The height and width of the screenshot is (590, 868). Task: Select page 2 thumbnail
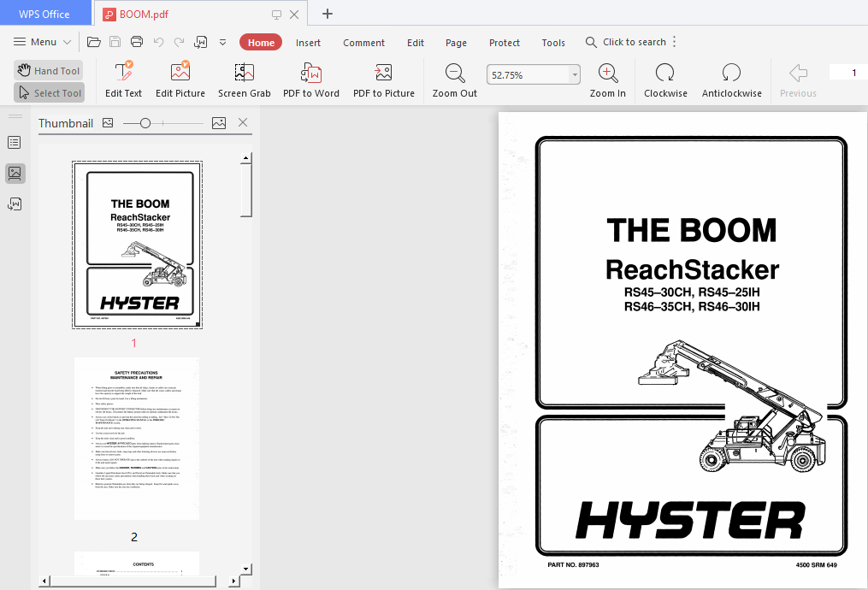[137, 439]
